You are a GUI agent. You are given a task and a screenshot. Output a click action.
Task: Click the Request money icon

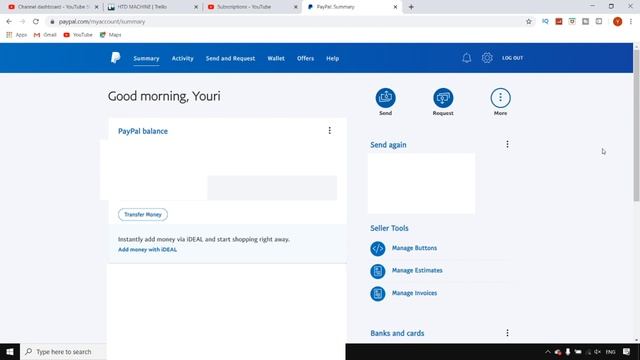(x=443, y=98)
